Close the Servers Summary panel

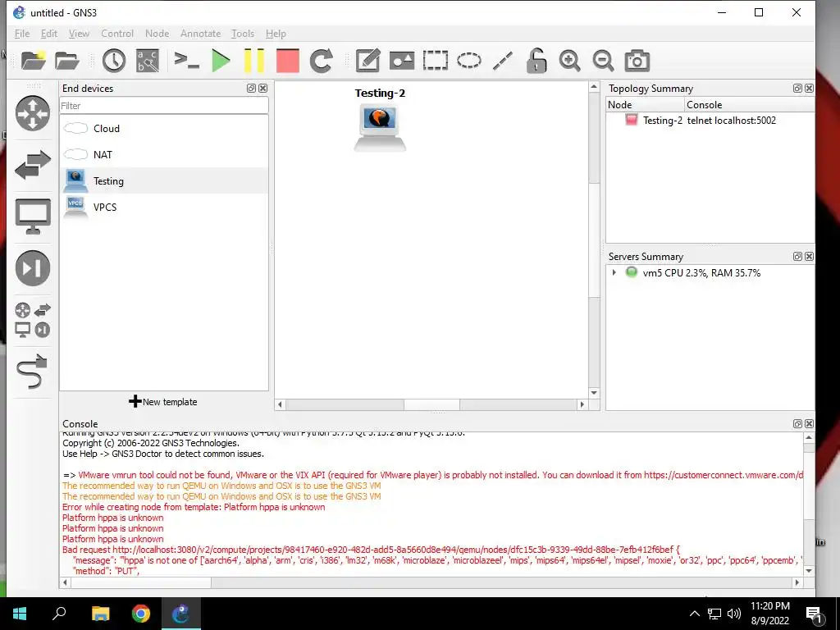(809, 257)
